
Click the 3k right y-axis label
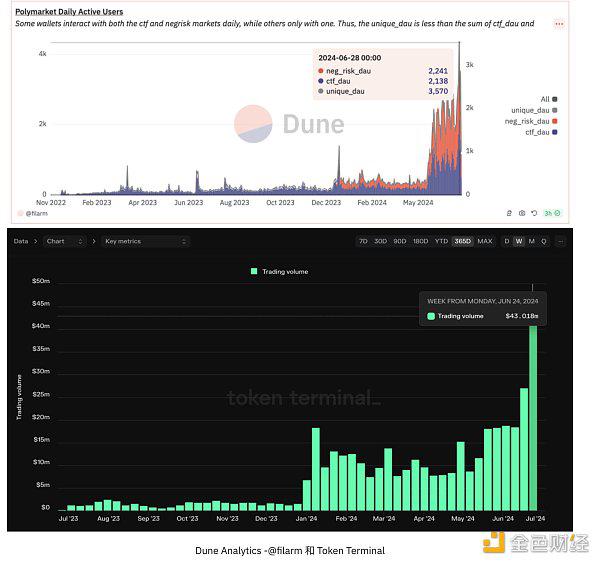click(x=470, y=65)
